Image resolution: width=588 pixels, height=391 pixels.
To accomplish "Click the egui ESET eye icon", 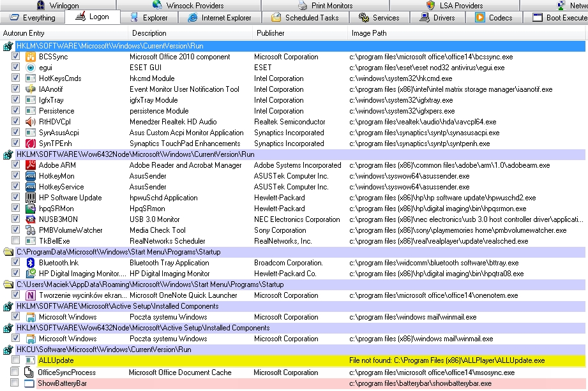I will 31,68.
